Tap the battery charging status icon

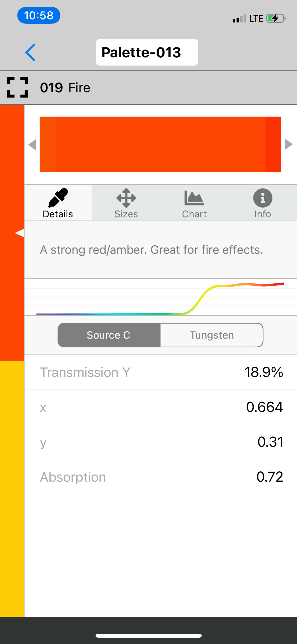276,19
